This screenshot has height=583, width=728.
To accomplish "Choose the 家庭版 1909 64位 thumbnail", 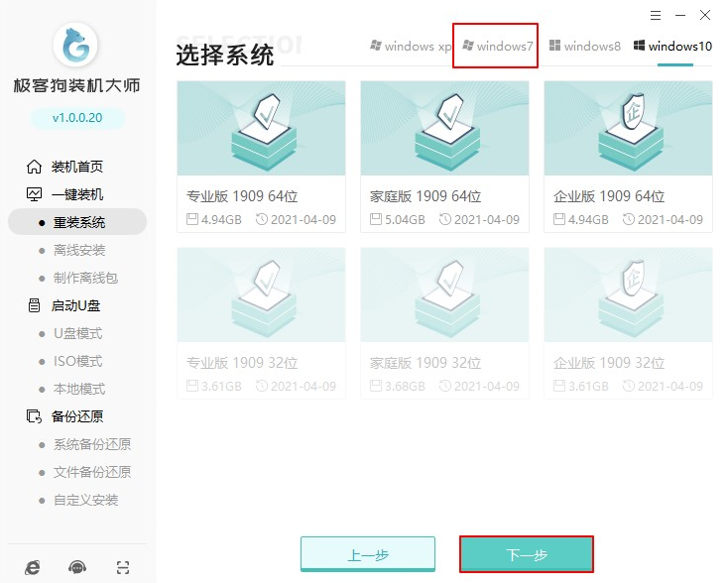I will 444,128.
